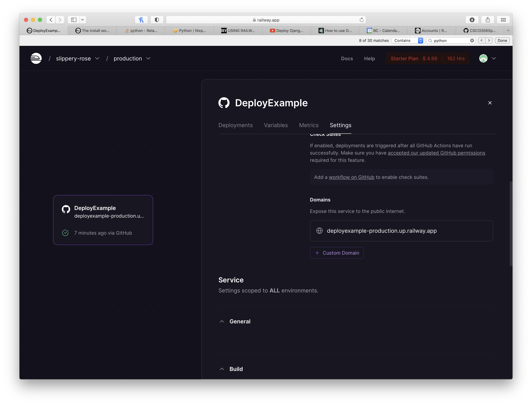Open Safari downloads icon
Image resolution: width=532 pixels, height=405 pixels.
click(x=472, y=20)
